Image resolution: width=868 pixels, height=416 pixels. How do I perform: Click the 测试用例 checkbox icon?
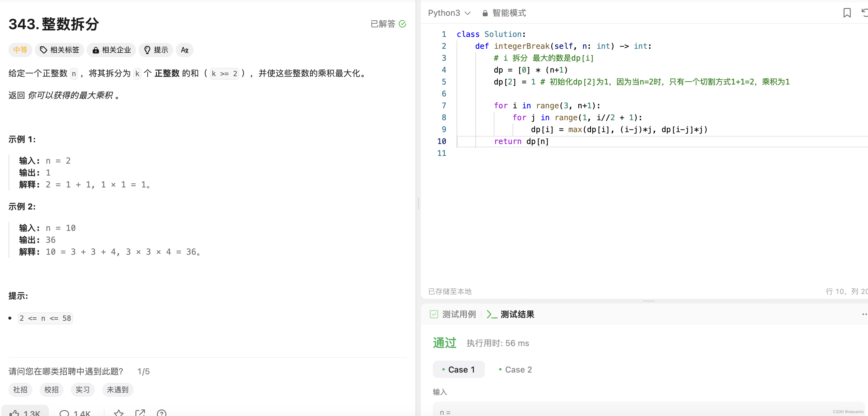[434, 314]
